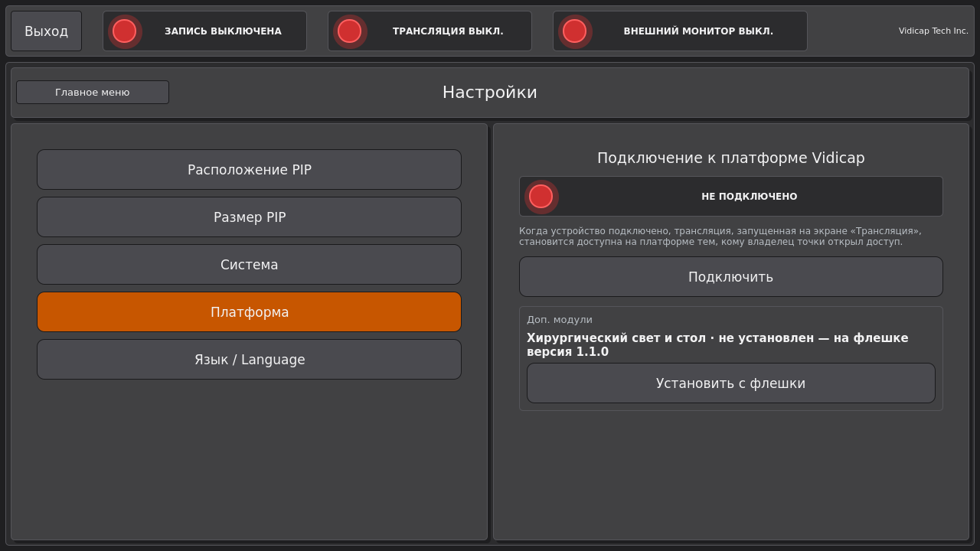Image resolution: width=980 pixels, height=551 pixels.
Task: Select the Платформа settings section
Action: (x=250, y=312)
